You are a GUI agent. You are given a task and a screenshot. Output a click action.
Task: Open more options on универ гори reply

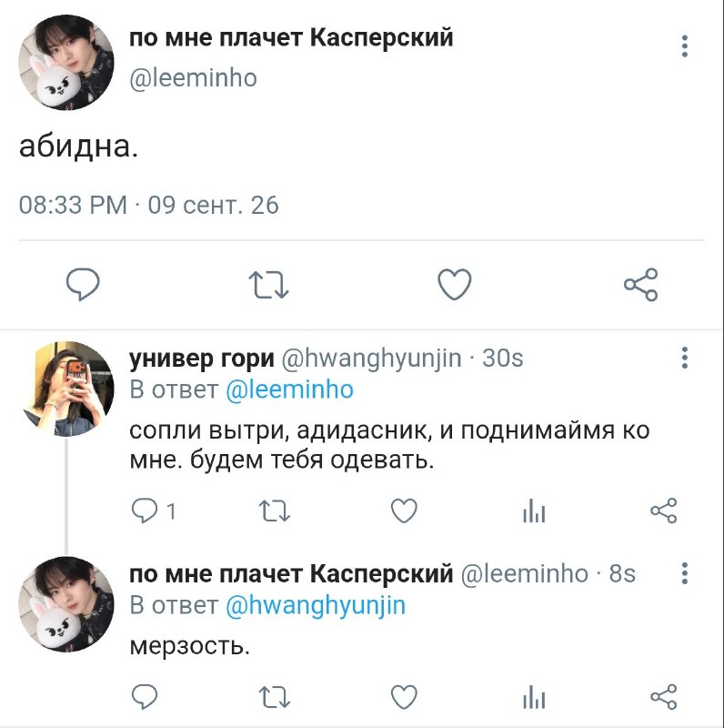pyautogui.click(x=685, y=358)
